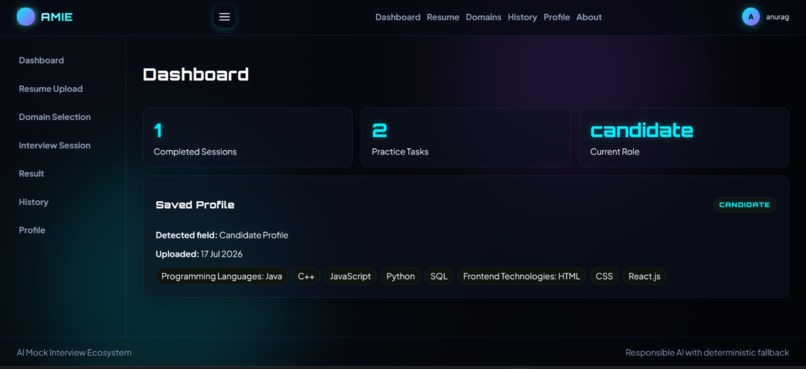Open Dashboard in the top navigation

397,17
